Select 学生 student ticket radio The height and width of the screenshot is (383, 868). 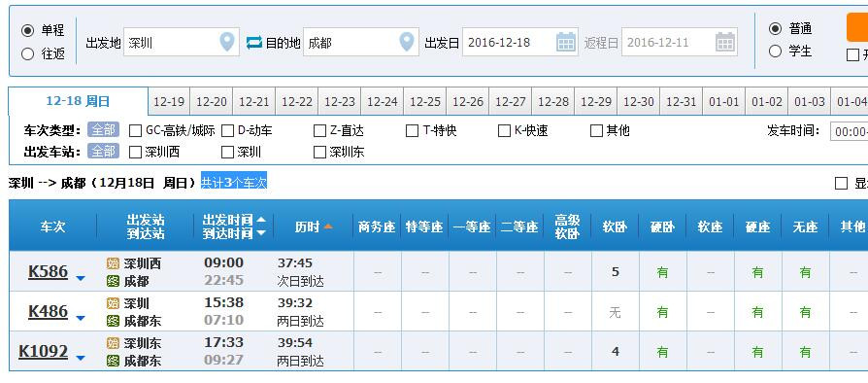(776, 51)
